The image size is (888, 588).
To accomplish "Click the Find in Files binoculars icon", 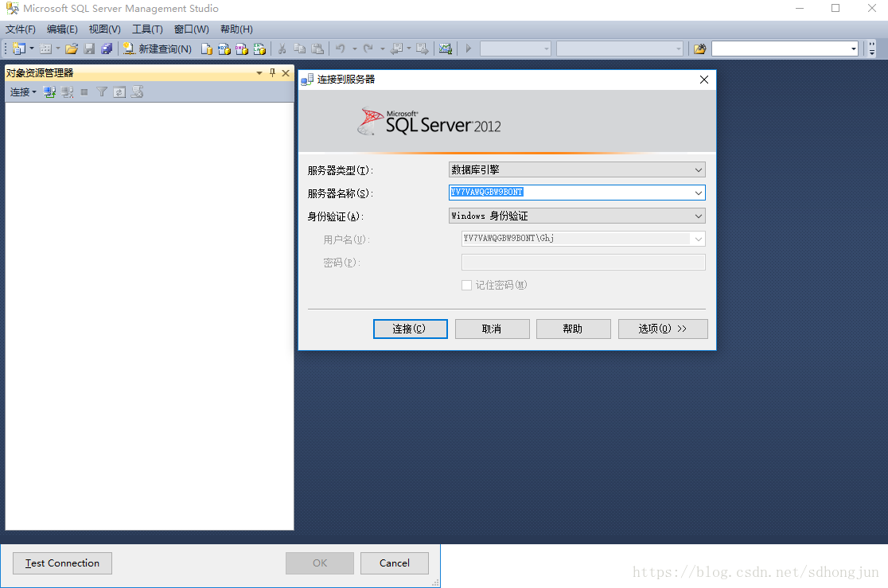I will tap(700, 49).
